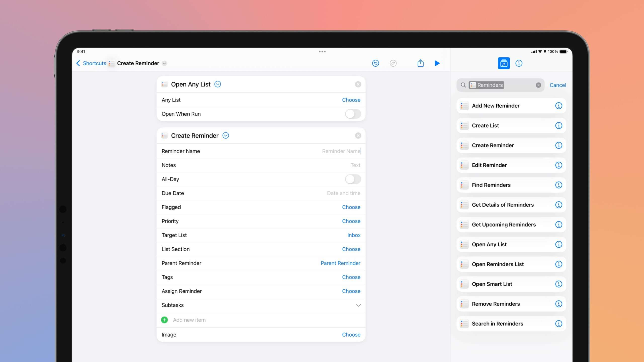Show info for Get Details of Reminders

point(558,205)
